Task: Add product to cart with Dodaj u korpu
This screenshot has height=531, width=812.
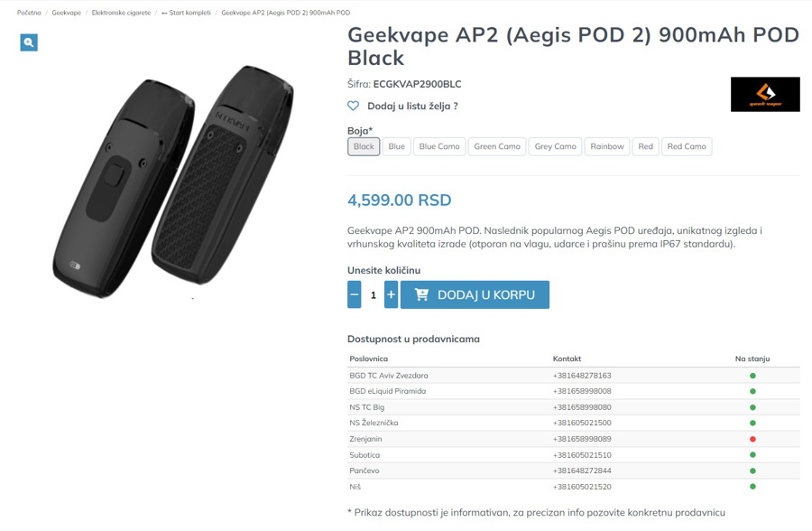Action: point(475,294)
